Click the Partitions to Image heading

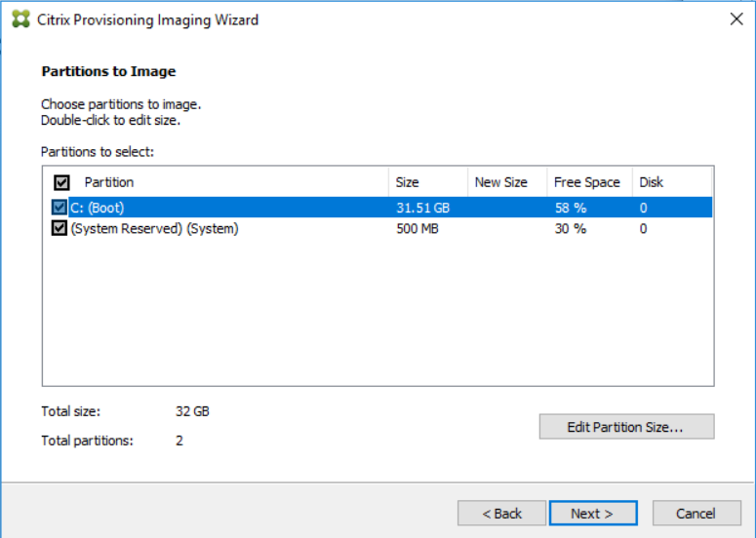(x=108, y=71)
